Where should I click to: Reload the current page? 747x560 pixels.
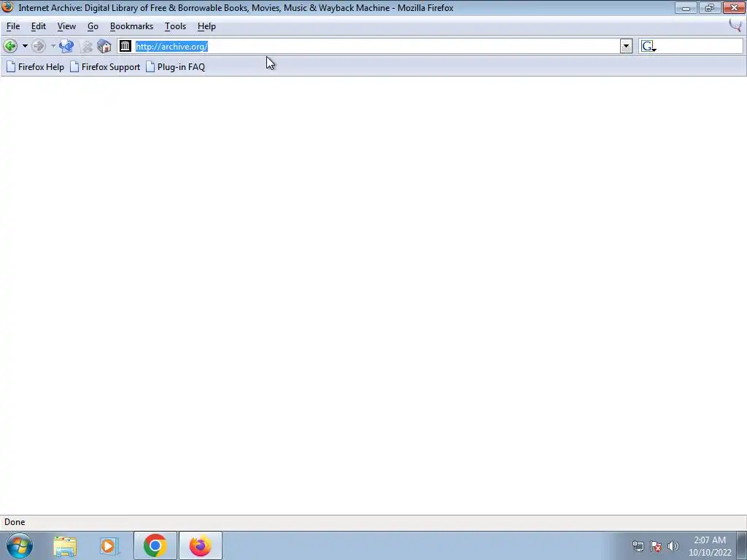pos(66,46)
